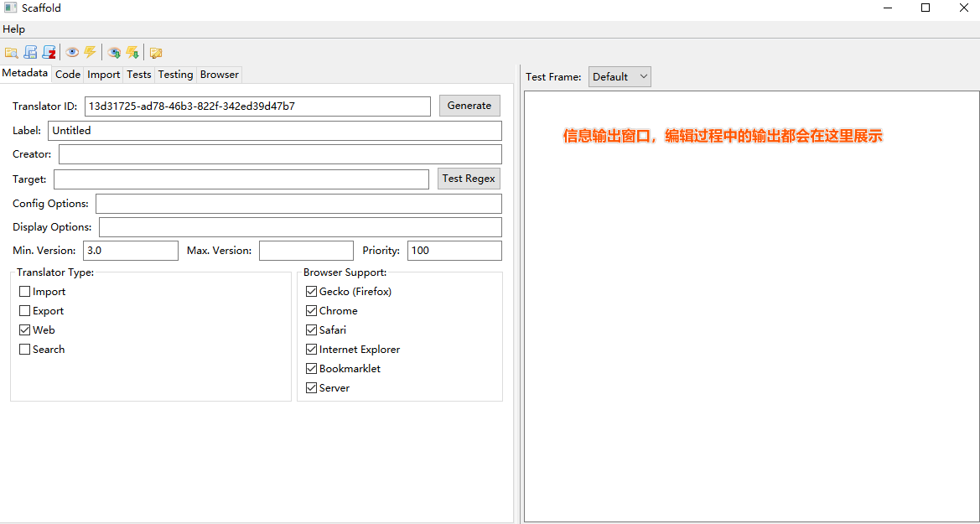Switch to the Code tab
This screenshot has height=524, width=980.
[68, 74]
